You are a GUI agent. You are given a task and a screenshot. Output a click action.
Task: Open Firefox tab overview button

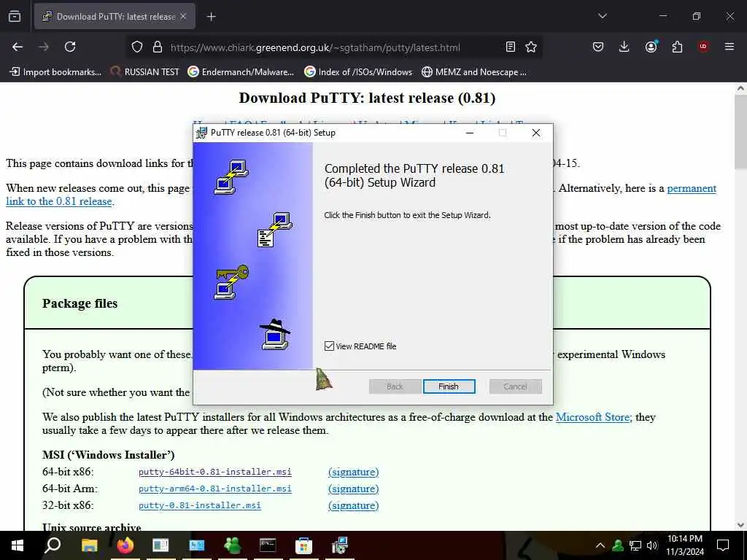[x=15, y=16]
